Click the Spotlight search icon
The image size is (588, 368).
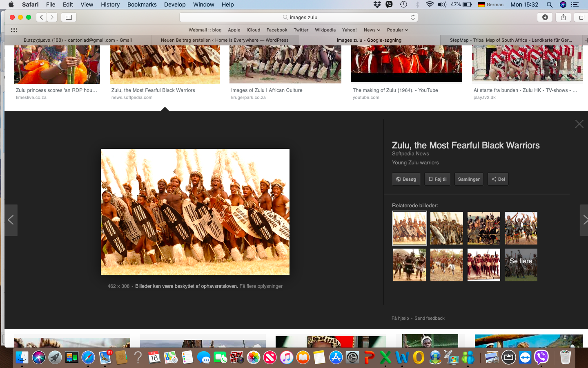550,4
